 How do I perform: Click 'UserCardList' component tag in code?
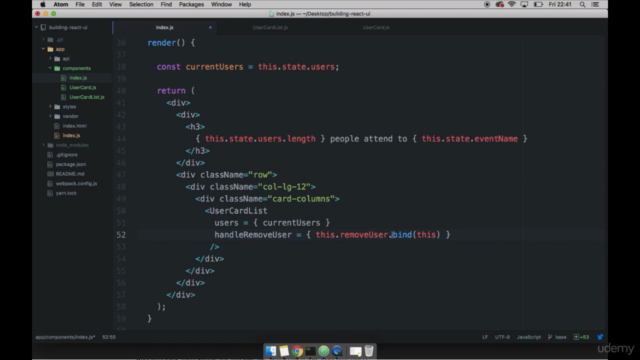click(238, 211)
